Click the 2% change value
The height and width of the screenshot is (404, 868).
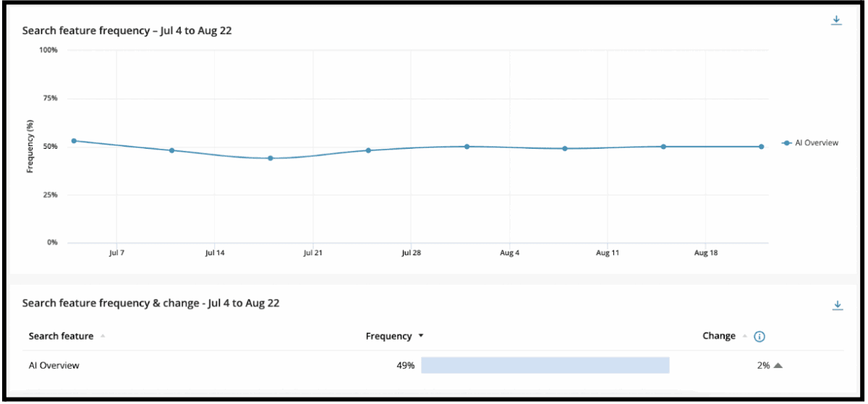763,366
